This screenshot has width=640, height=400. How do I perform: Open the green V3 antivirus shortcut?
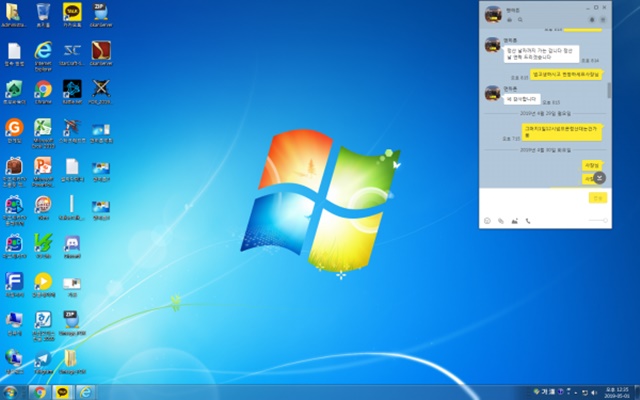click(43, 247)
